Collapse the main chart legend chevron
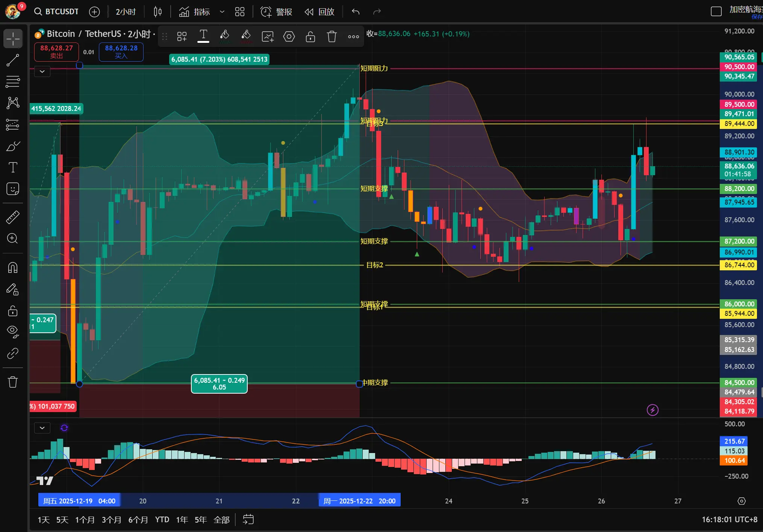 (x=42, y=71)
